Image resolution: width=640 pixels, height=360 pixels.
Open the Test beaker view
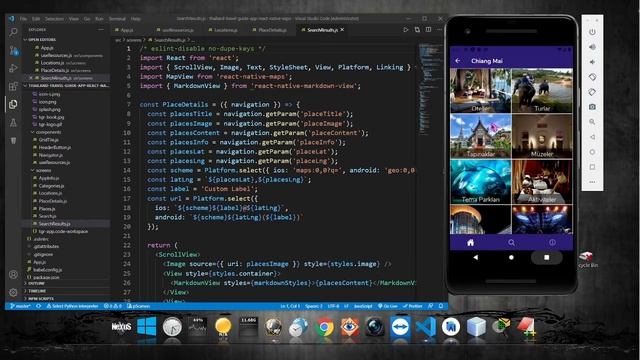coord(13,122)
